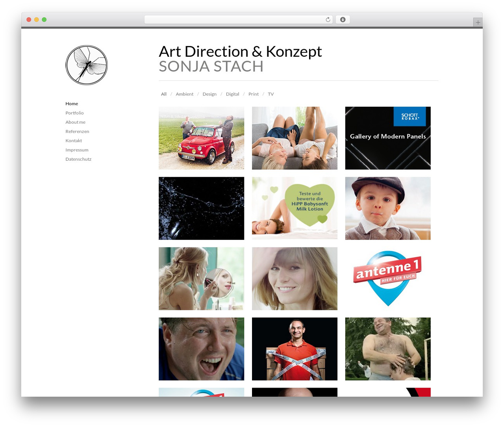Click the Art Direction & Konzept heading

coord(240,52)
